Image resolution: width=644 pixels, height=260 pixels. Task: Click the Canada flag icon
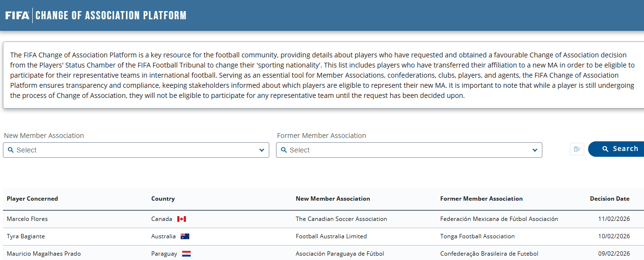pyautogui.click(x=182, y=219)
